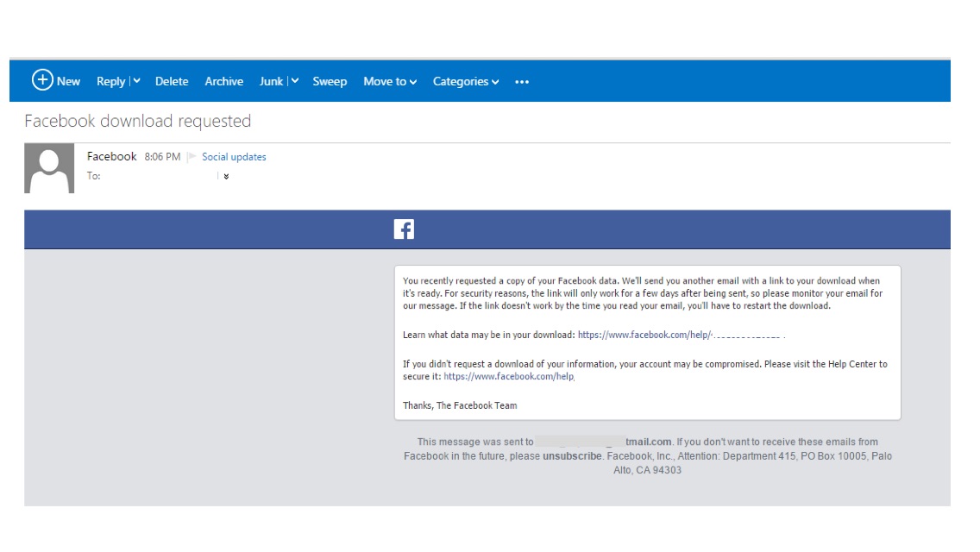Open the Move to dropdown
The width and height of the screenshot is (980, 552).
click(x=390, y=81)
